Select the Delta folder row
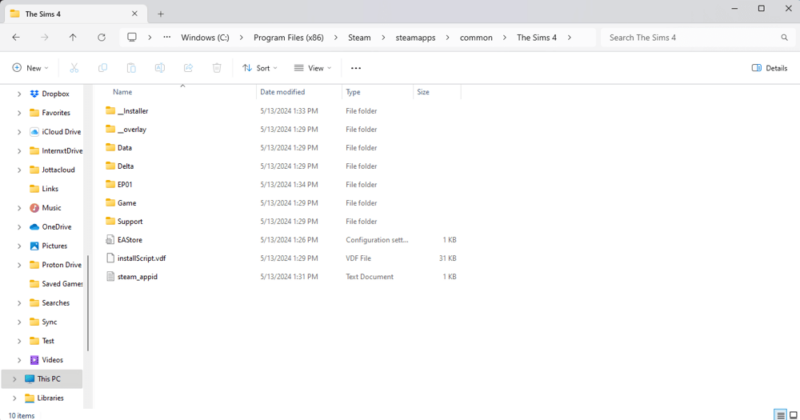This screenshot has height=420, width=800. tap(283, 166)
